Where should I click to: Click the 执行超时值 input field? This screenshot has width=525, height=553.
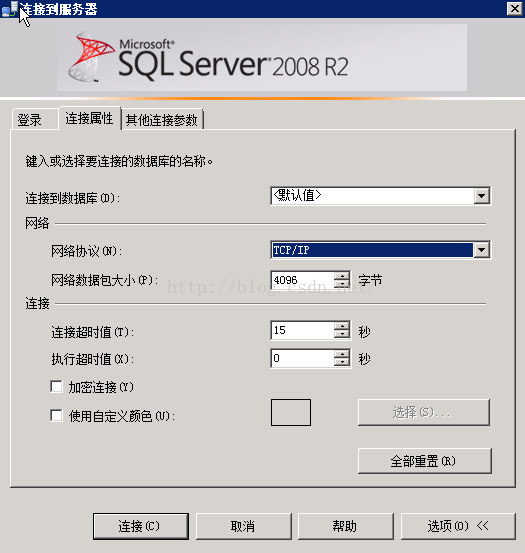click(x=303, y=358)
